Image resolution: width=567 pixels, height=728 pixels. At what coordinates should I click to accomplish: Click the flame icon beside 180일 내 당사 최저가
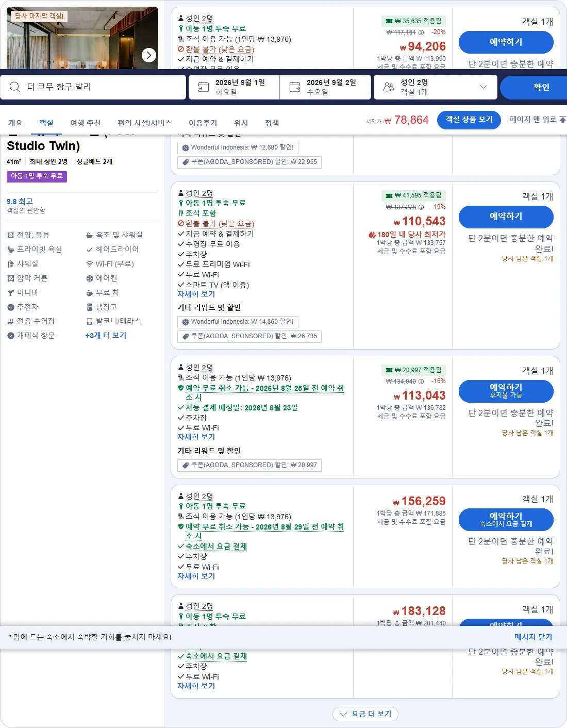[x=372, y=235]
